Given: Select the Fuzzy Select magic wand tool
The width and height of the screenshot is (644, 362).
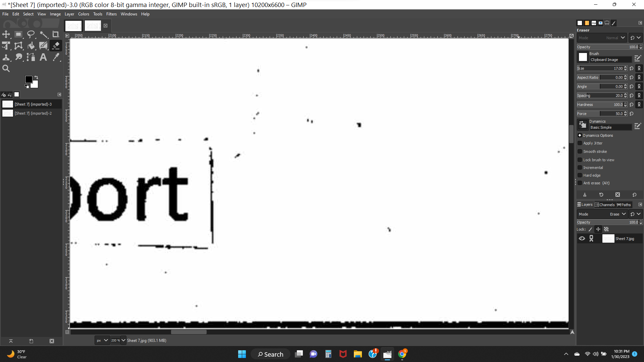Looking at the screenshot, I should [x=44, y=35].
